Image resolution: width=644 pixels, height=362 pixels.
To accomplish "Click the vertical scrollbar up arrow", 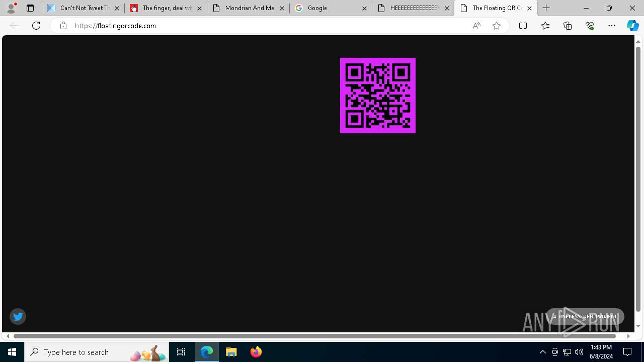I will pos(638,41).
